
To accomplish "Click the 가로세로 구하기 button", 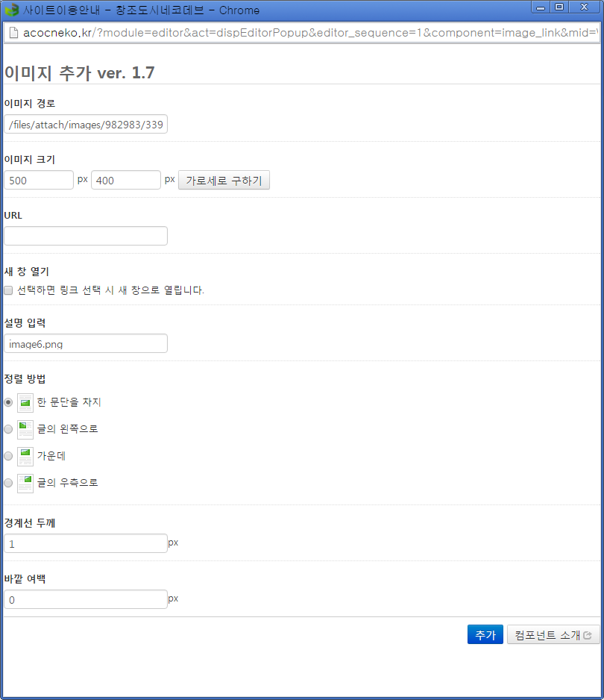I will (x=224, y=180).
